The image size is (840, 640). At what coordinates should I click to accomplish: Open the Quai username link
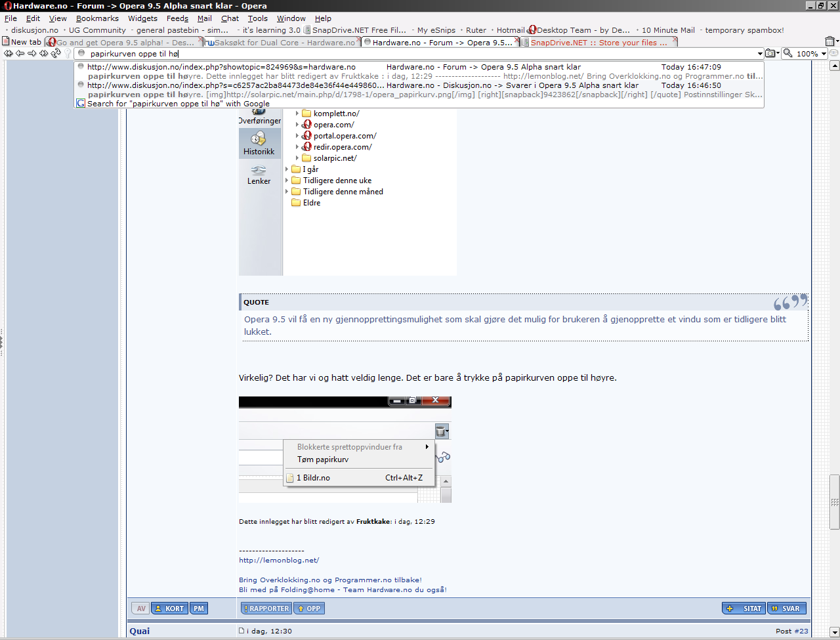coord(139,631)
